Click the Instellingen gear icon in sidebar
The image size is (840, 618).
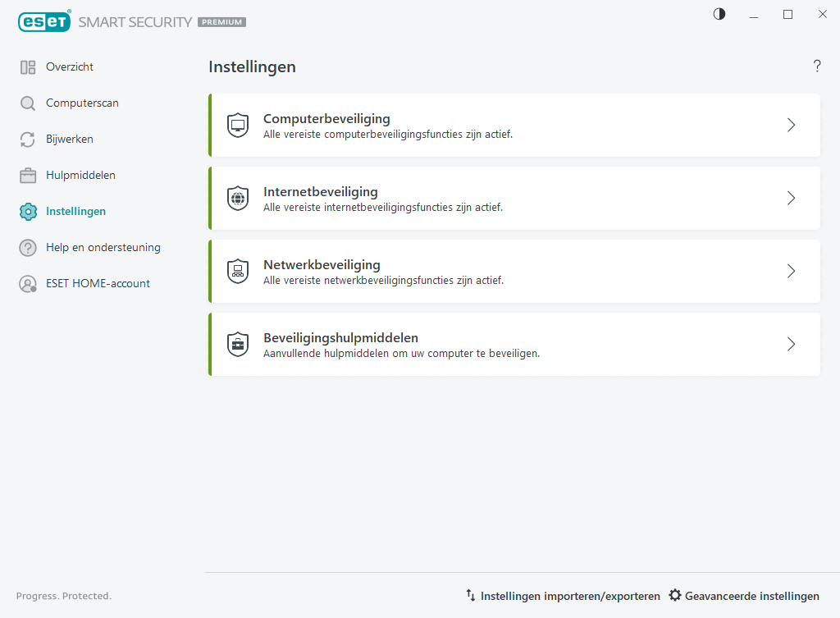pyautogui.click(x=28, y=211)
